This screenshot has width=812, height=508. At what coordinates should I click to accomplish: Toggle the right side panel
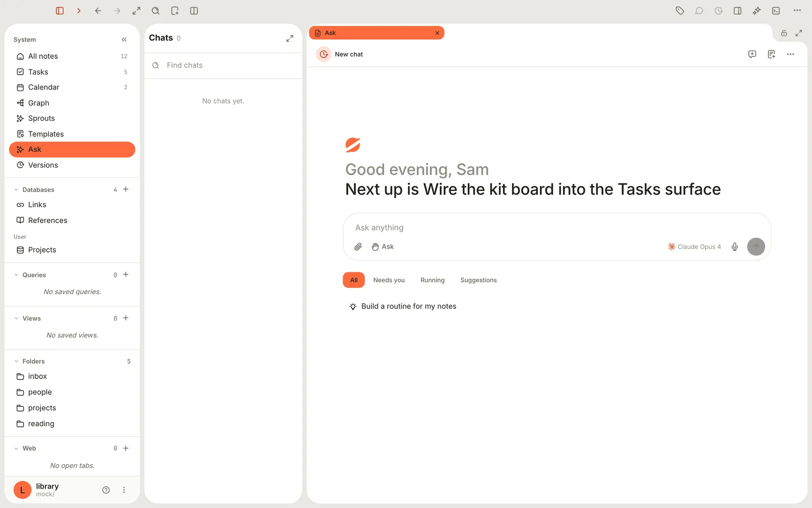coord(737,11)
